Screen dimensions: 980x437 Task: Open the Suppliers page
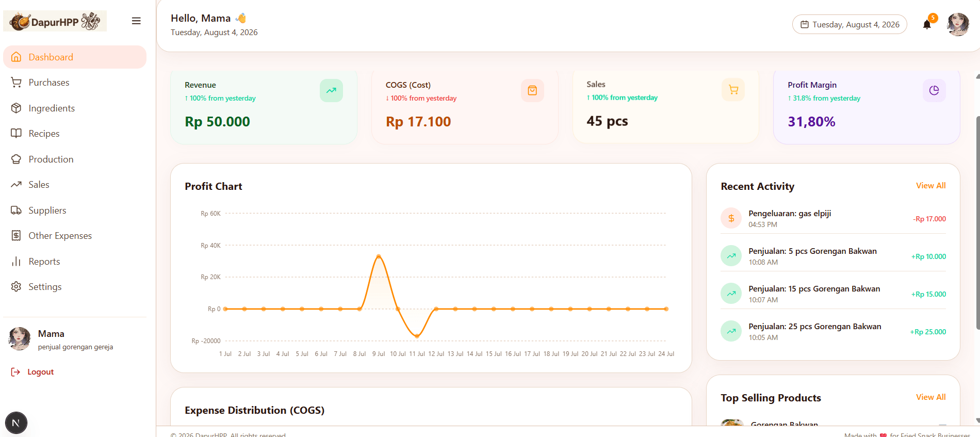click(x=75, y=211)
